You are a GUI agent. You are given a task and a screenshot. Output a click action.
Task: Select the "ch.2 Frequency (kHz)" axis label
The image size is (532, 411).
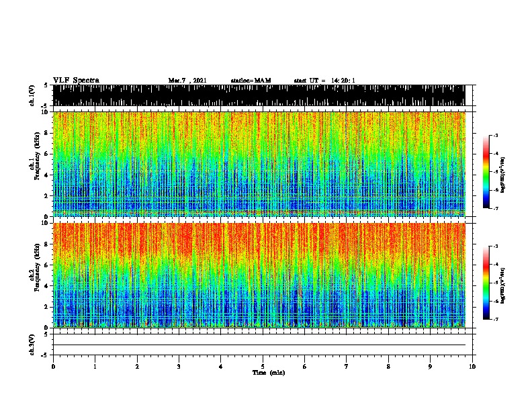pyautogui.click(x=35, y=267)
